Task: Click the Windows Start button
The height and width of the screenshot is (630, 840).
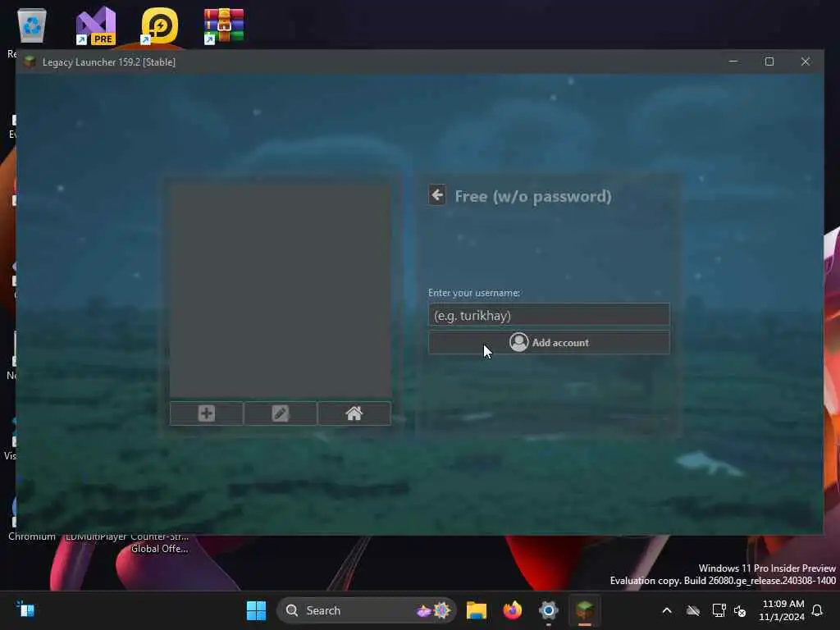Action: [x=256, y=610]
